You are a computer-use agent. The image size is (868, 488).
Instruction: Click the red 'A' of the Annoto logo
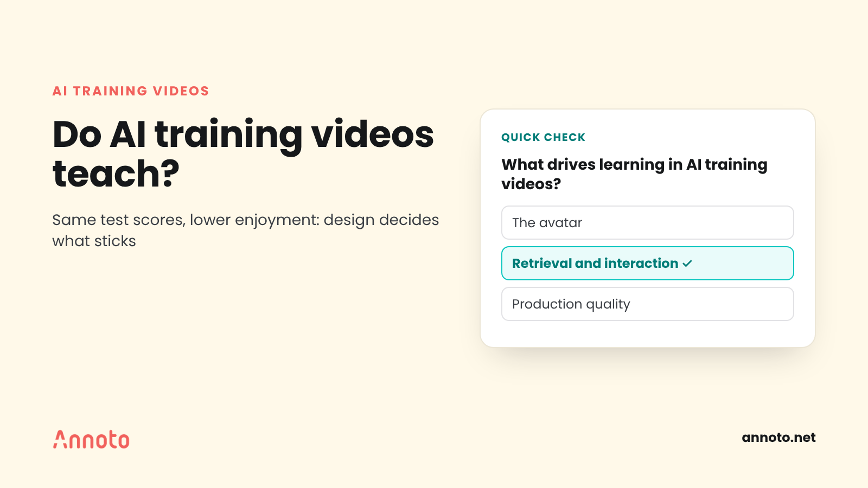pyautogui.click(x=60, y=439)
